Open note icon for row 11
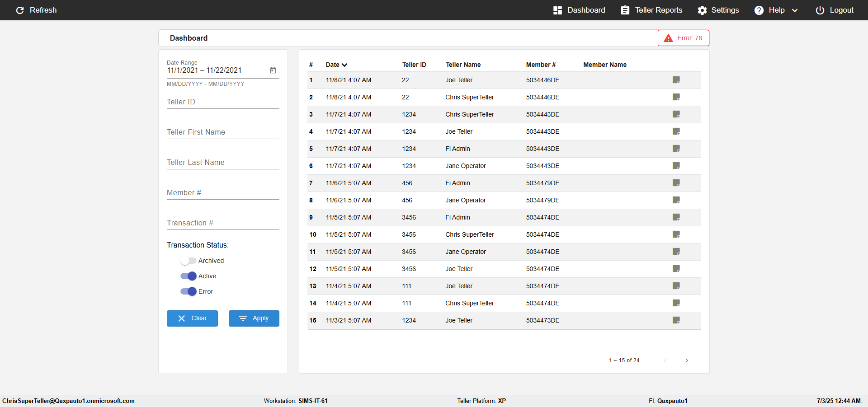This screenshot has width=868, height=407. point(676,252)
